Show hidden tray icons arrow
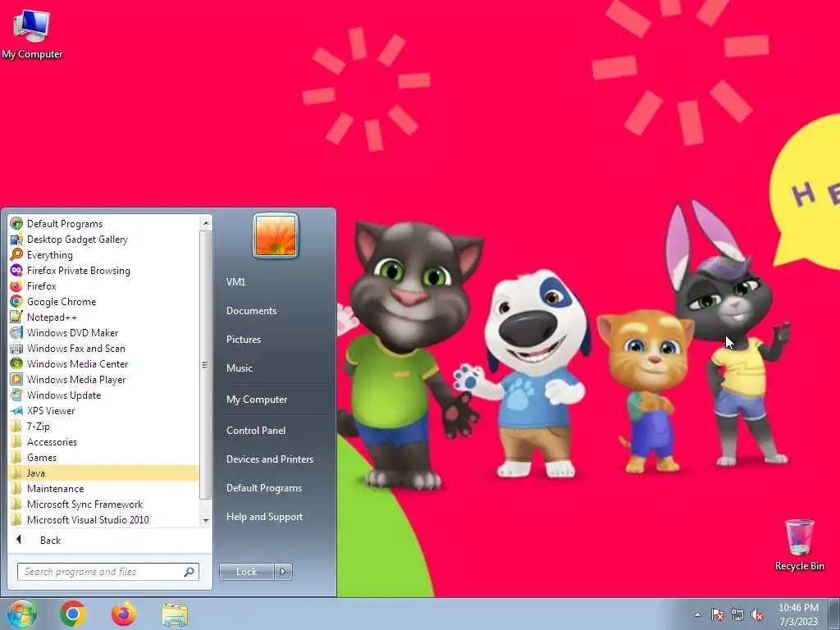 [697, 614]
